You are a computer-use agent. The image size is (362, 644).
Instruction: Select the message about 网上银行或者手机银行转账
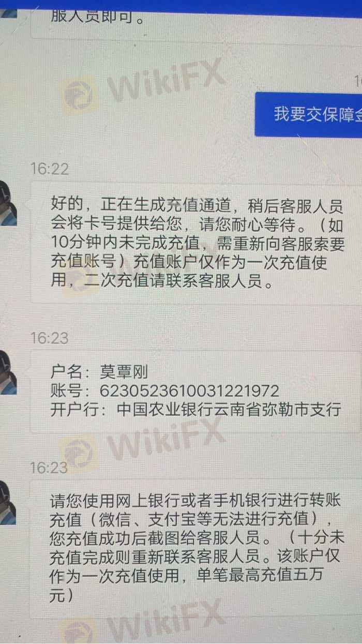pos(197,549)
